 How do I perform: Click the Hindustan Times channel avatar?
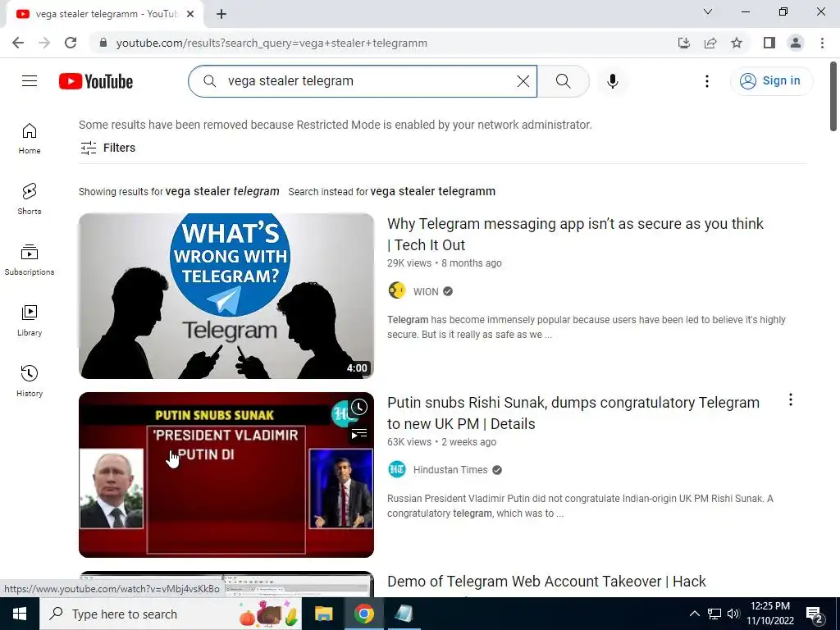(x=396, y=470)
